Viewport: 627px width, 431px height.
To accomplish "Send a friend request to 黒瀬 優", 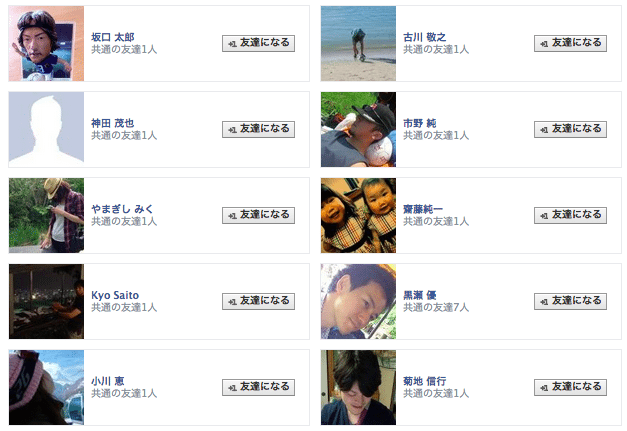I will [x=570, y=301].
